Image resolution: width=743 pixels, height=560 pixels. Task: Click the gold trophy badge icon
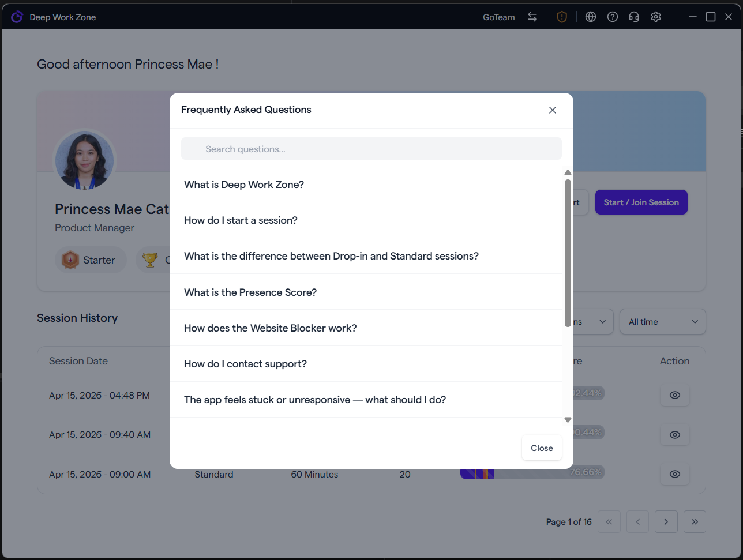[151, 260]
